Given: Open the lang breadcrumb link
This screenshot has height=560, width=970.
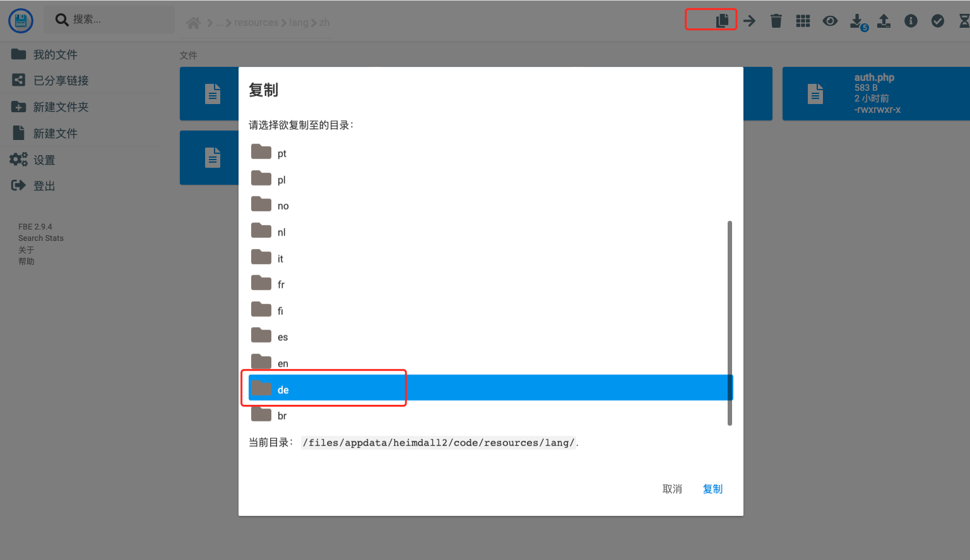Looking at the screenshot, I should click(x=298, y=22).
